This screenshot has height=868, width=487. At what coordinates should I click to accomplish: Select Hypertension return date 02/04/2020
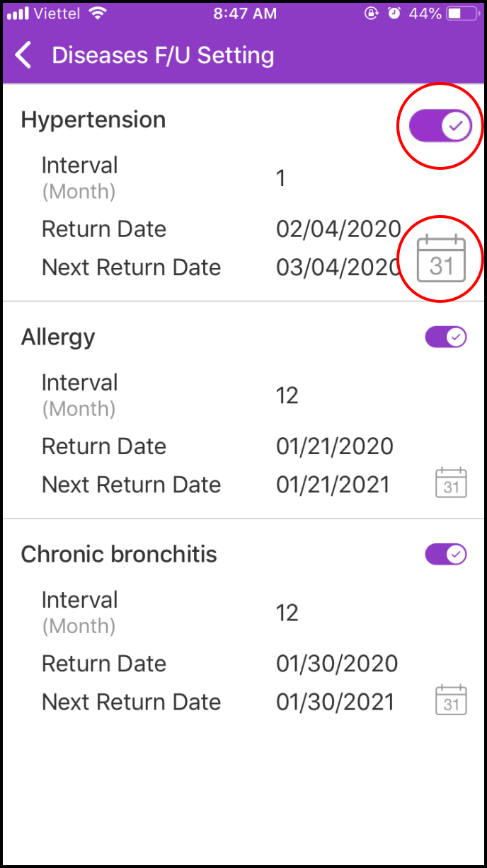[x=338, y=229]
